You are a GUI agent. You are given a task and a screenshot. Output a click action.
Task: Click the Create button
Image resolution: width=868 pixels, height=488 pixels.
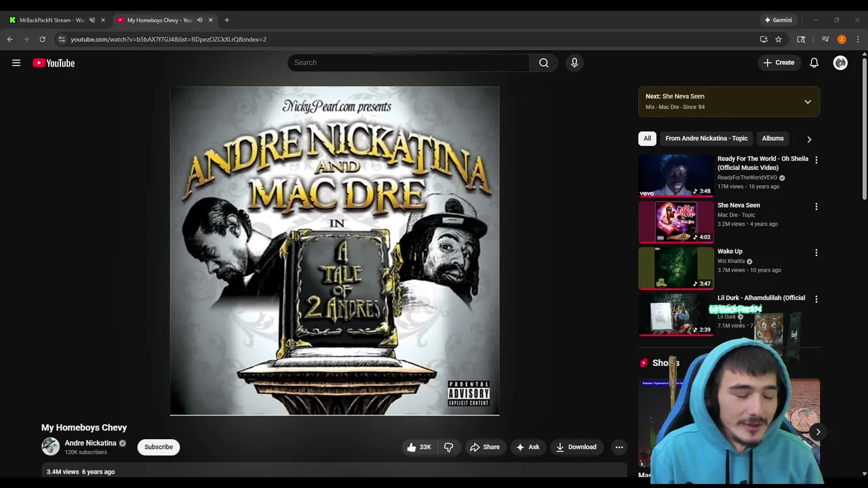click(x=778, y=62)
